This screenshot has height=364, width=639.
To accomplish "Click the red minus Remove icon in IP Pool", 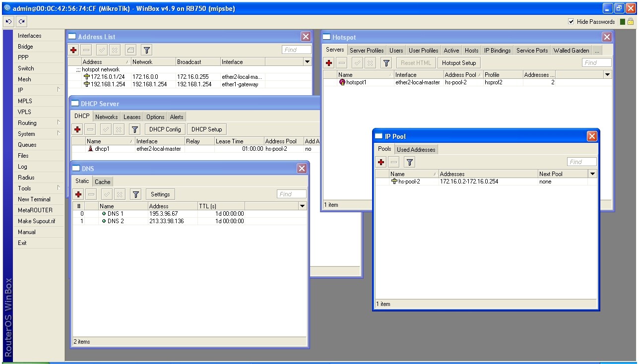I will (x=394, y=162).
